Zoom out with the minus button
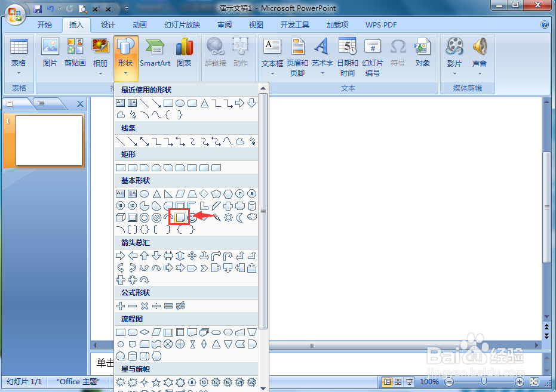Image resolution: width=556 pixels, height=392 pixels. (449, 382)
